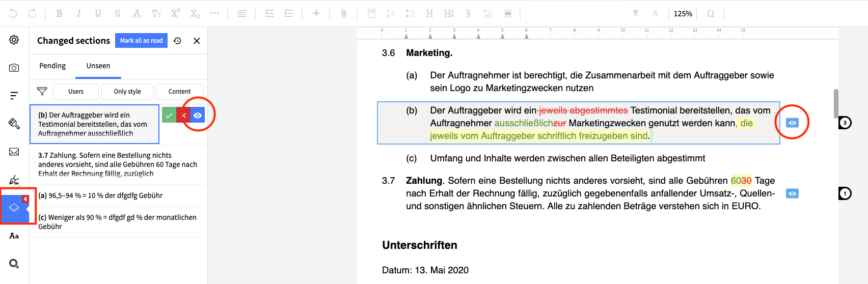Open the change history clock icon
Screen dimensions: 868x284
(x=177, y=41)
